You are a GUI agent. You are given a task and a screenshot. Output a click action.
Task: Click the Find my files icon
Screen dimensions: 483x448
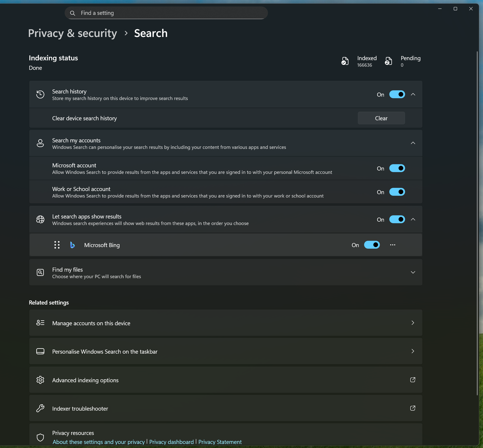pyautogui.click(x=40, y=272)
